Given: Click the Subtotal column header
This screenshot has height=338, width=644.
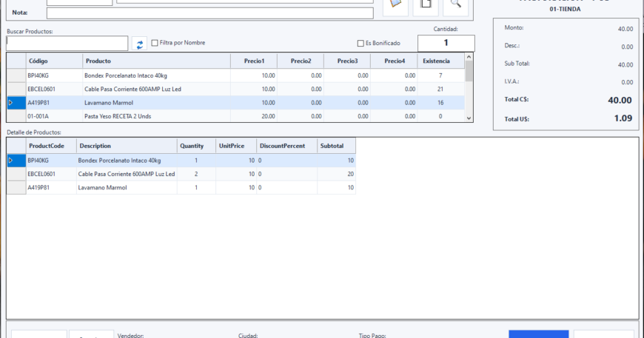Looking at the screenshot, I should pyautogui.click(x=336, y=146).
